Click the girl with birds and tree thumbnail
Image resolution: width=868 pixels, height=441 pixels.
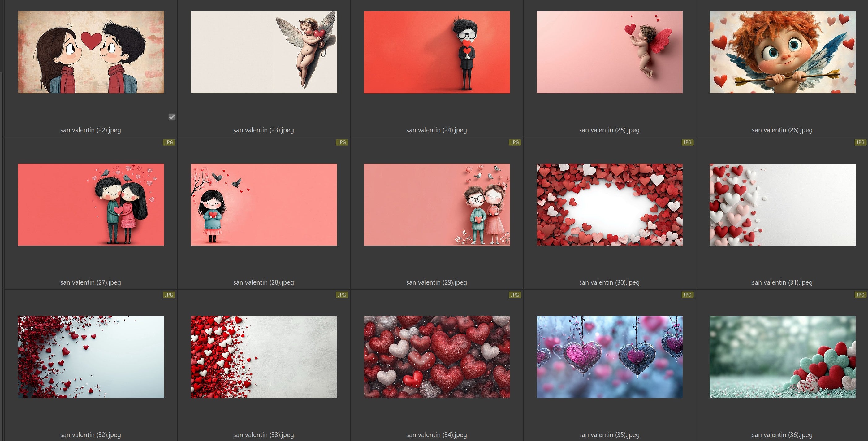click(x=264, y=205)
